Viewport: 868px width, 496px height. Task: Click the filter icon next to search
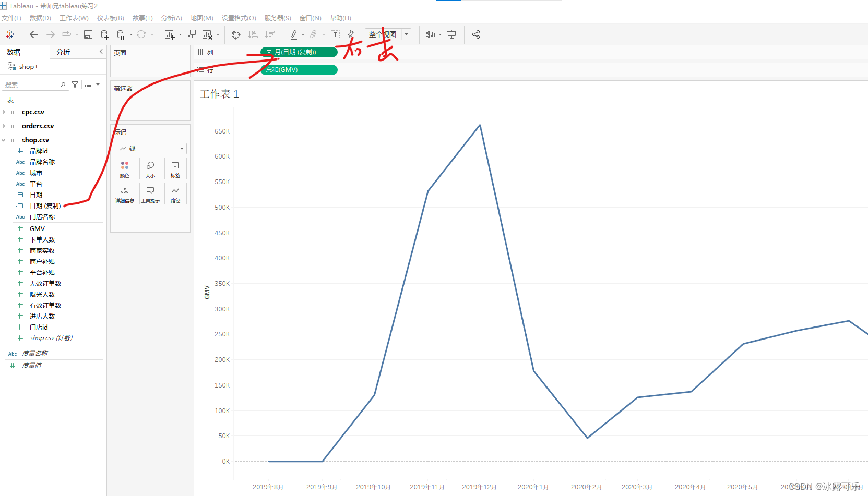coord(75,84)
